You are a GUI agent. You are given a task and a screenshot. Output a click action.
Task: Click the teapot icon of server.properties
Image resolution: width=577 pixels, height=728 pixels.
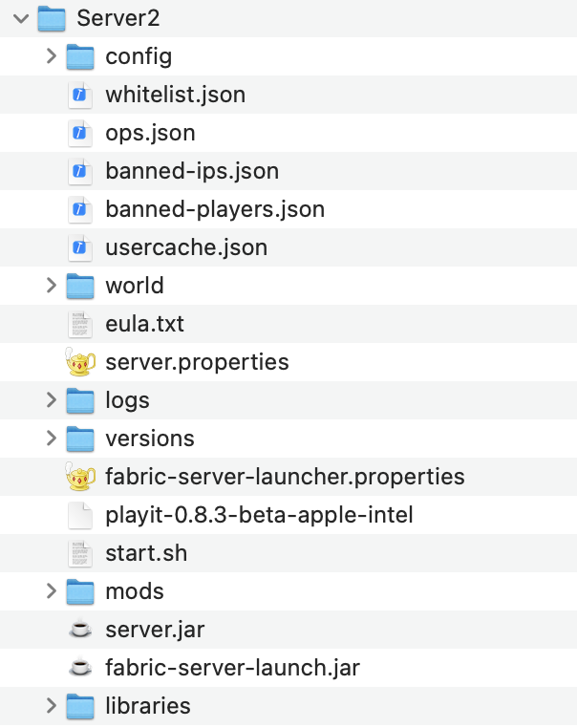(80, 362)
